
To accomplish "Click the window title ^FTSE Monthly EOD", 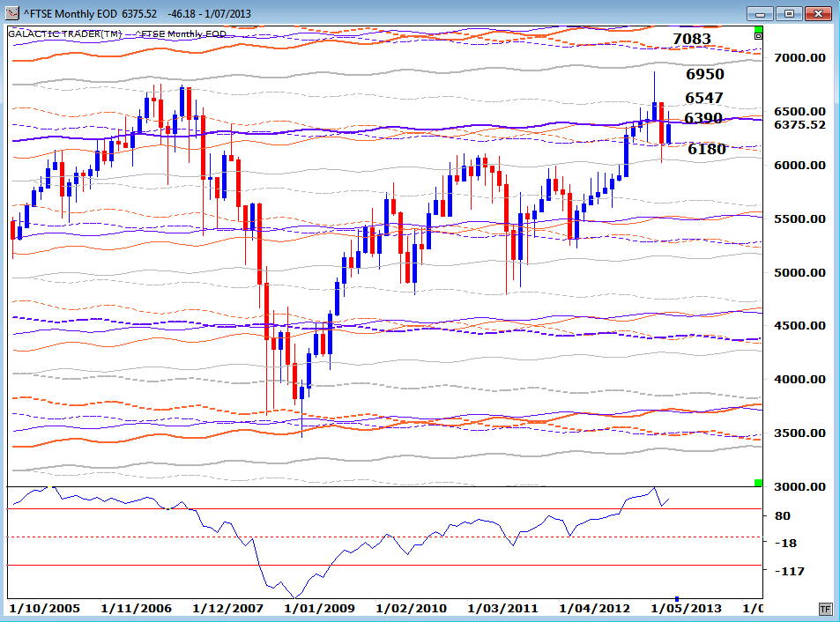I will point(71,14).
